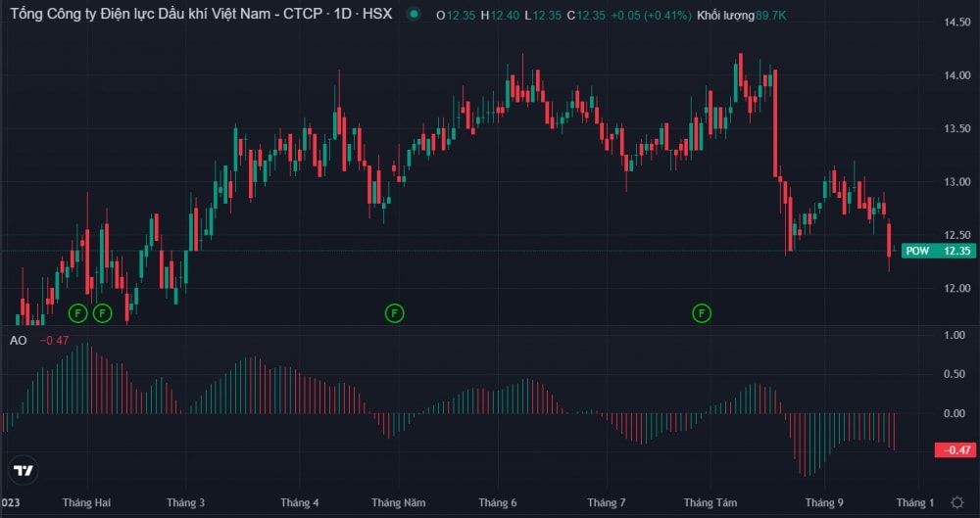980x518 pixels.
Task: Click the 14.50 price axis label
Action: click(956, 23)
